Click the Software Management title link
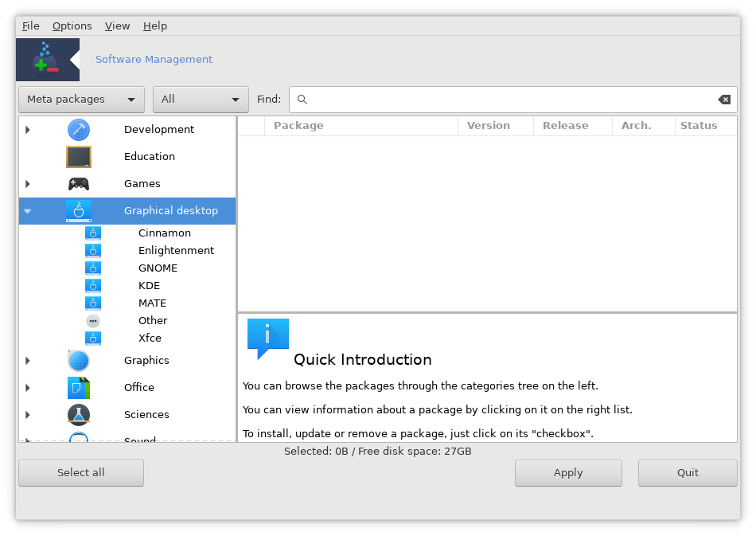 [x=154, y=60]
